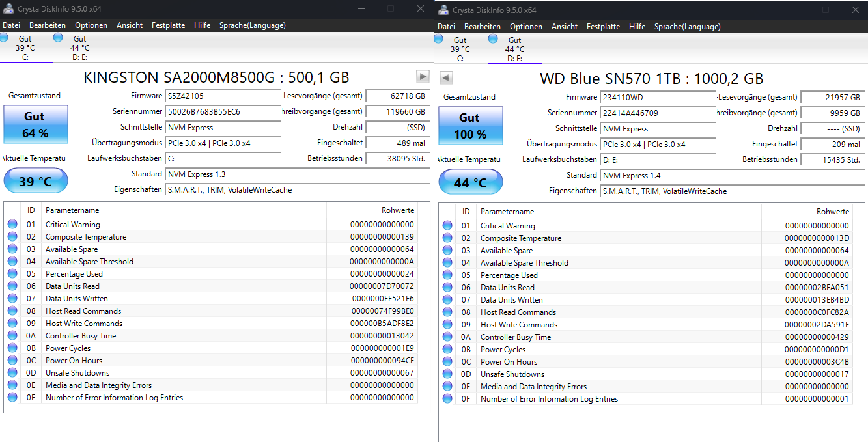Click KINGSTON SA2000M8500G drive title

click(217, 77)
